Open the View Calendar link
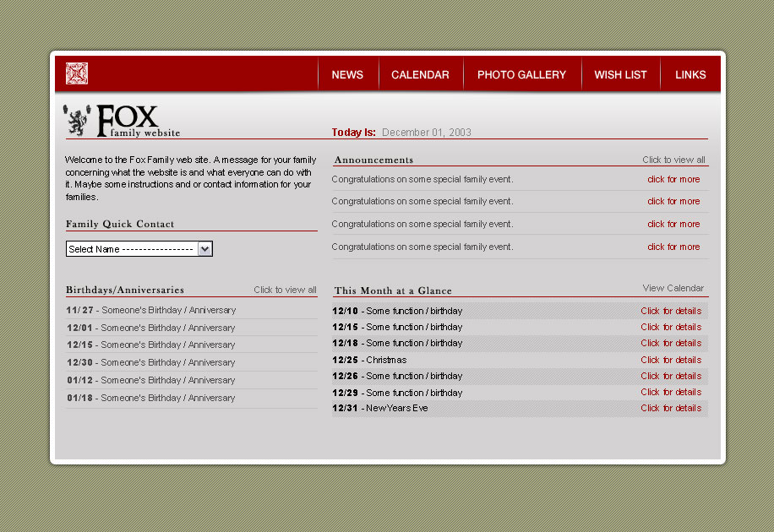 (673, 288)
